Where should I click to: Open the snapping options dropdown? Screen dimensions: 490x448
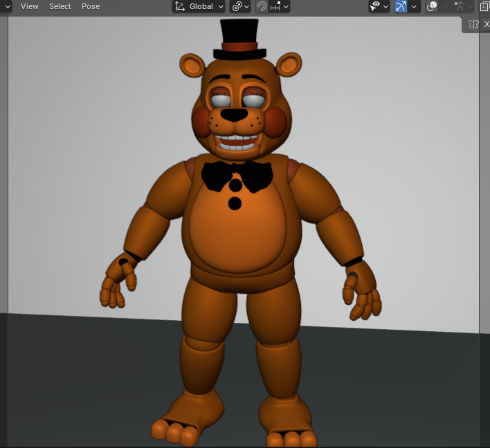(x=280, y=6)
